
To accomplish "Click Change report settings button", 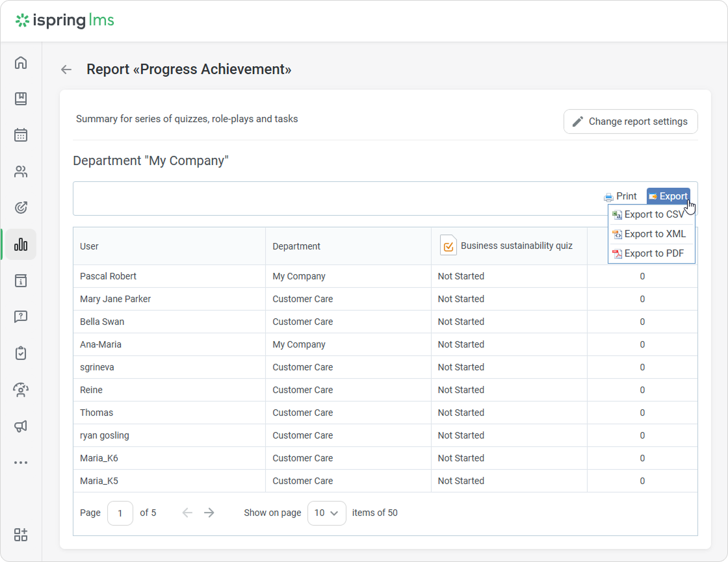I will (630, 121).
